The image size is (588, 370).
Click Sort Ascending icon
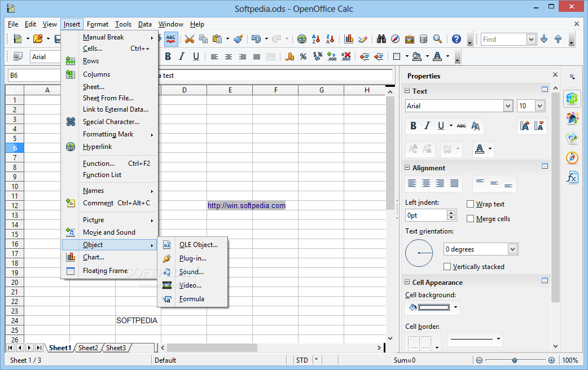316,39
